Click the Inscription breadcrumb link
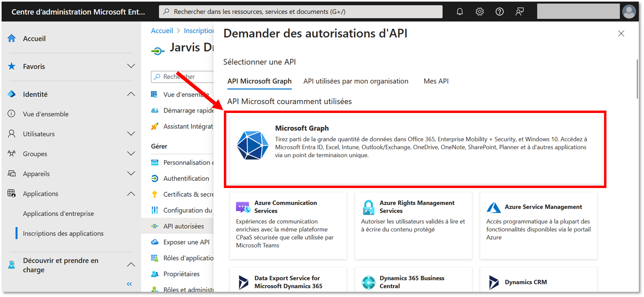 [x=199, y=31]
